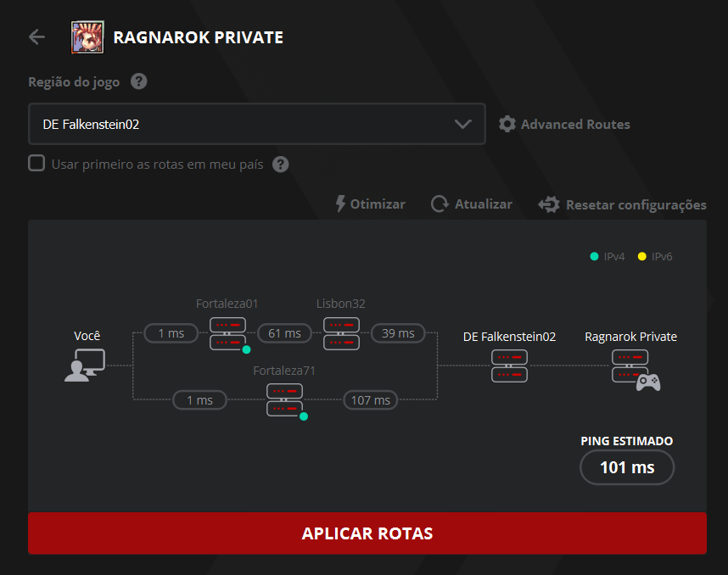
Task: Click the Você computer icon
Action: (85, 366)
